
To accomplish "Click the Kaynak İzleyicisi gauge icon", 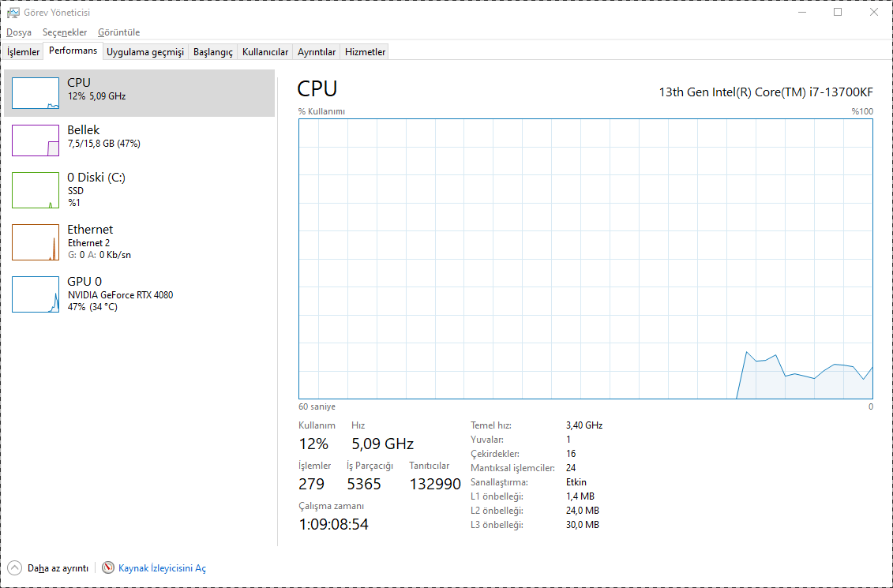I will tap(108, 567).
